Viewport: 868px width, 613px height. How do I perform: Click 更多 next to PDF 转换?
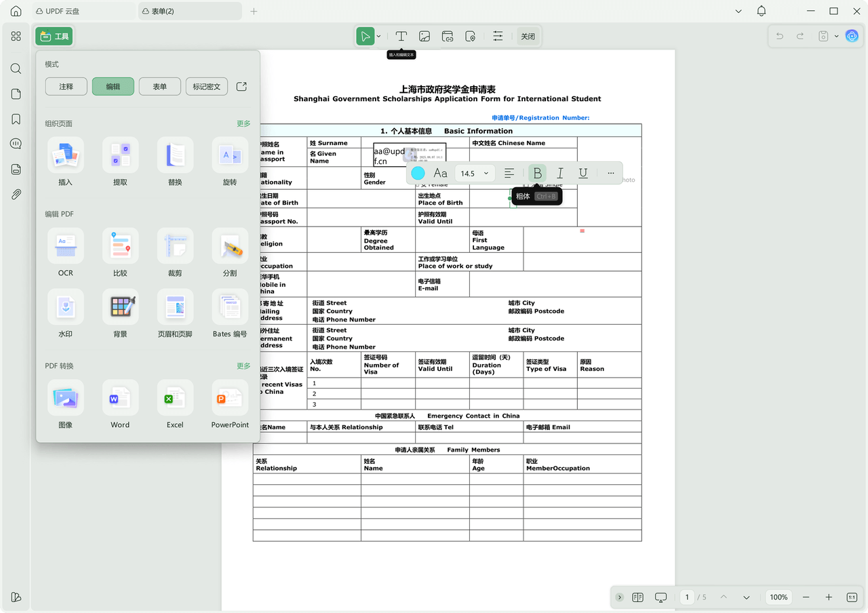pos(243,365)
